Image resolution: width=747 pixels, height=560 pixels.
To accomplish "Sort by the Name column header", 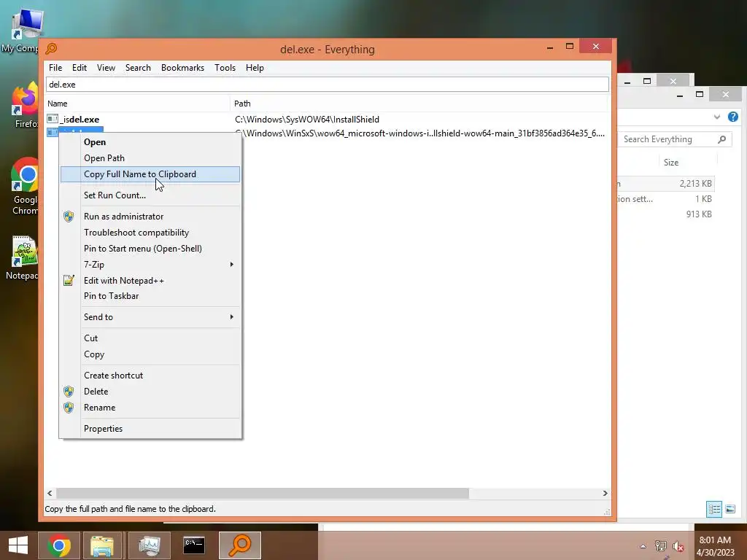I will coord(137,104).
